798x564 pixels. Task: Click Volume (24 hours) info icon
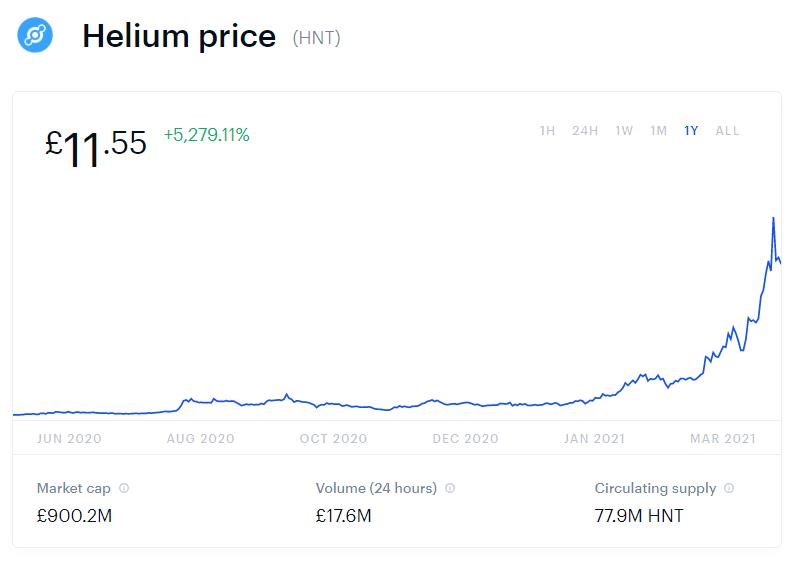[450, 489]
